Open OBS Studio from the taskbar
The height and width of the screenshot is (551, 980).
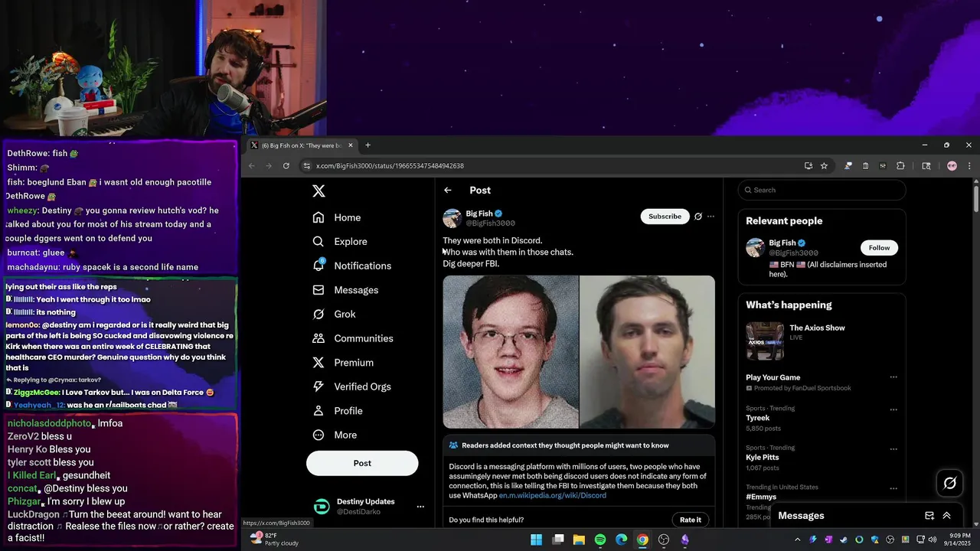664,540
